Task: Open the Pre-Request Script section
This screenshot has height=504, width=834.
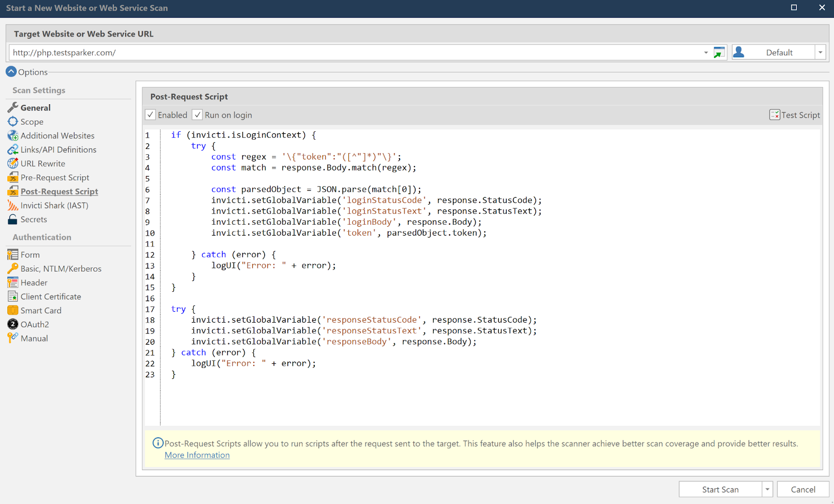Action: (54, 177)
